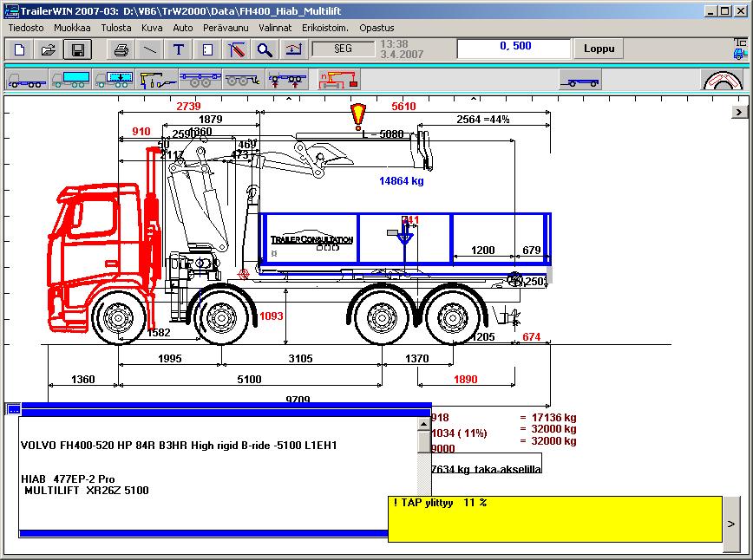Click the MULTILIFT XR26Z 5100 text
The width and height of the screenshot is (753, 560).
87,491
